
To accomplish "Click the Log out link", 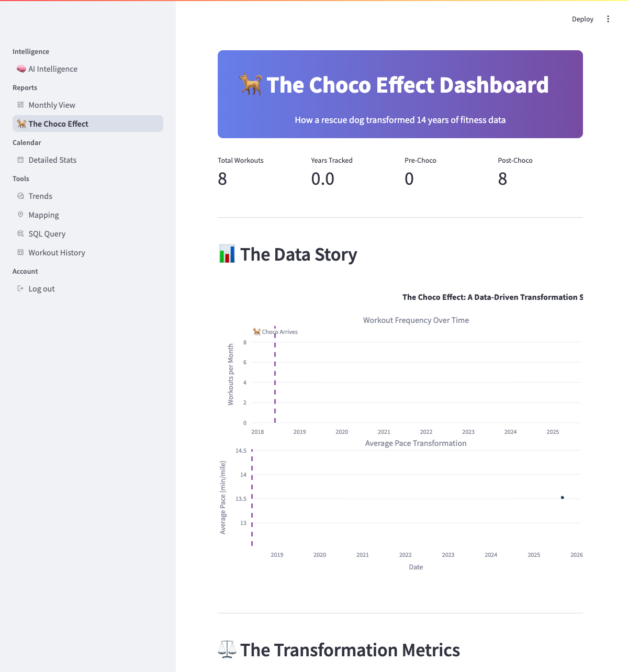I will [41, 289].
